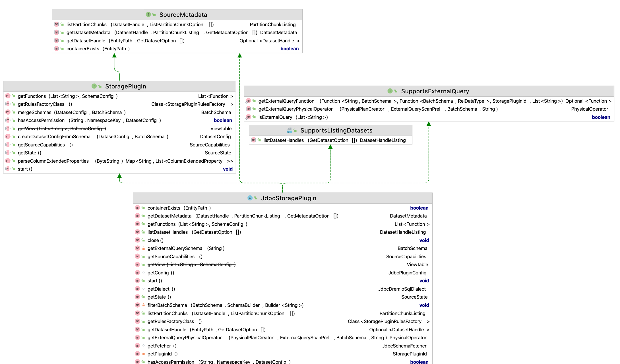Image resolution: width=620 pixels, height=364 pixels.
Task: Select the StoragePlugin node header
Action: (x=119, y=86)
